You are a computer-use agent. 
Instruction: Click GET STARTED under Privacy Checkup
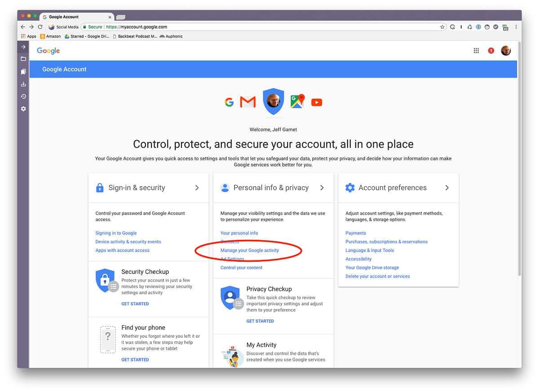tap(260, 321)
